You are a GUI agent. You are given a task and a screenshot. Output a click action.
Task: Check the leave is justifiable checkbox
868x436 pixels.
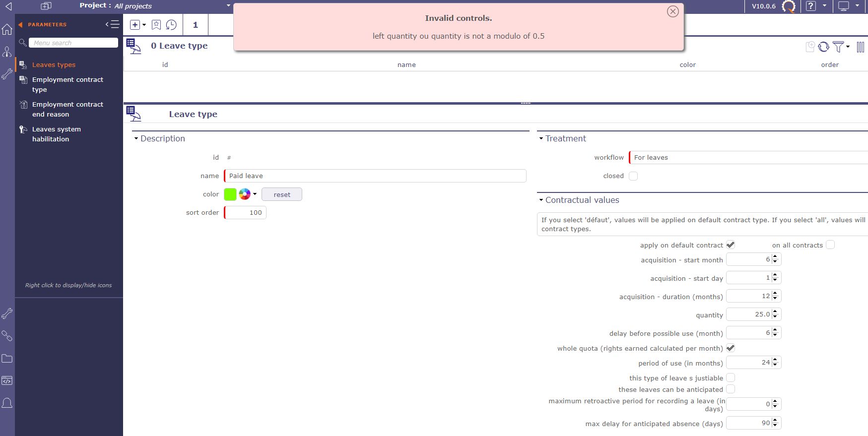[x=731, y=377]
